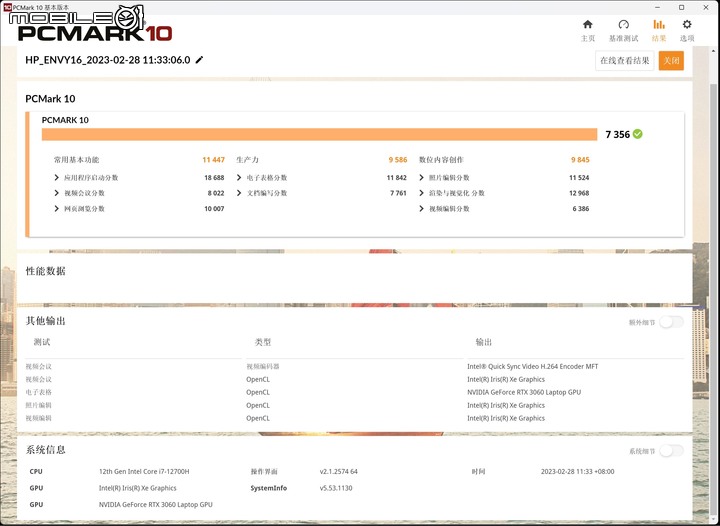Click the 在线查看结果 button

(624, 61)
